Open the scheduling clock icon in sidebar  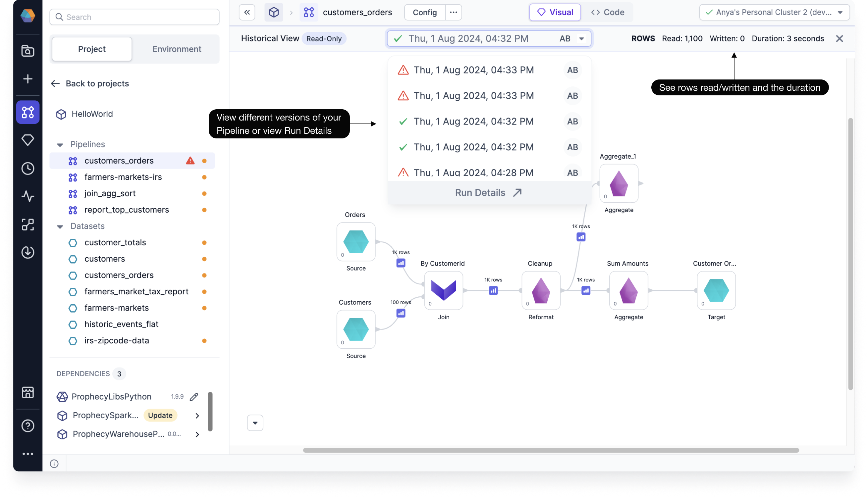[x=28, y=168]
